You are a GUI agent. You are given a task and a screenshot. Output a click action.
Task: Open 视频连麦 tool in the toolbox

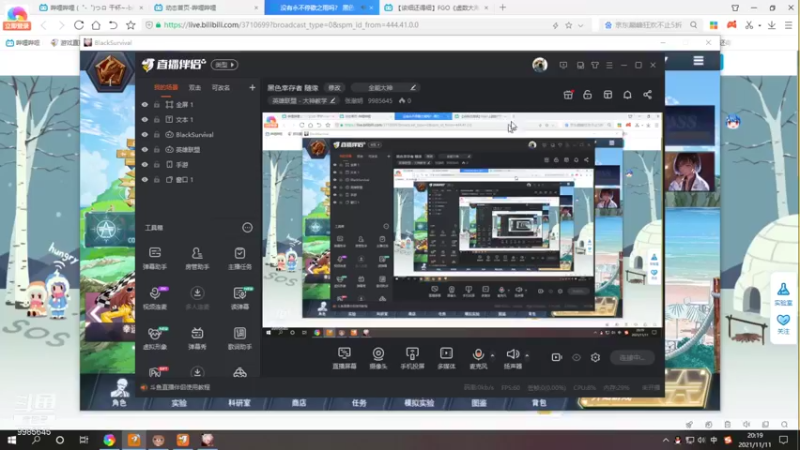(155, 298)
